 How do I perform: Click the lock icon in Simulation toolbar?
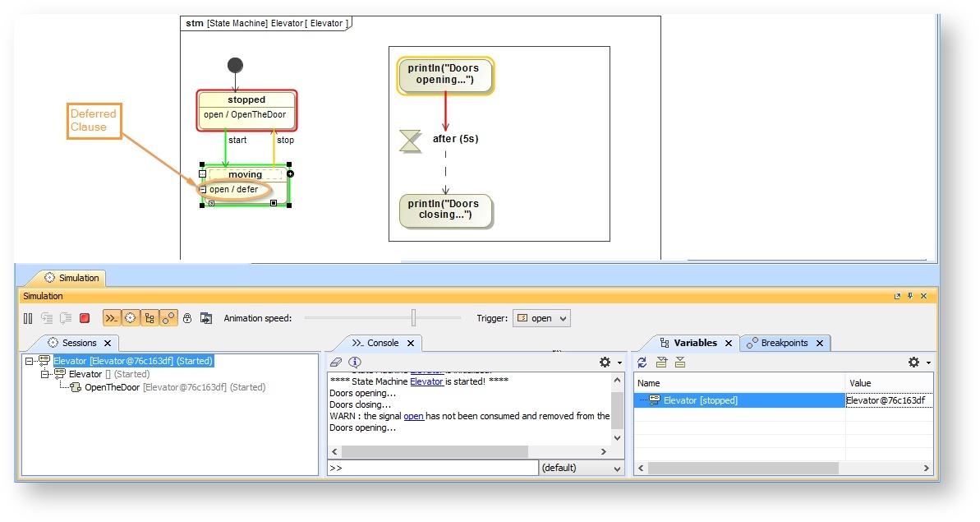coord(187,318)
